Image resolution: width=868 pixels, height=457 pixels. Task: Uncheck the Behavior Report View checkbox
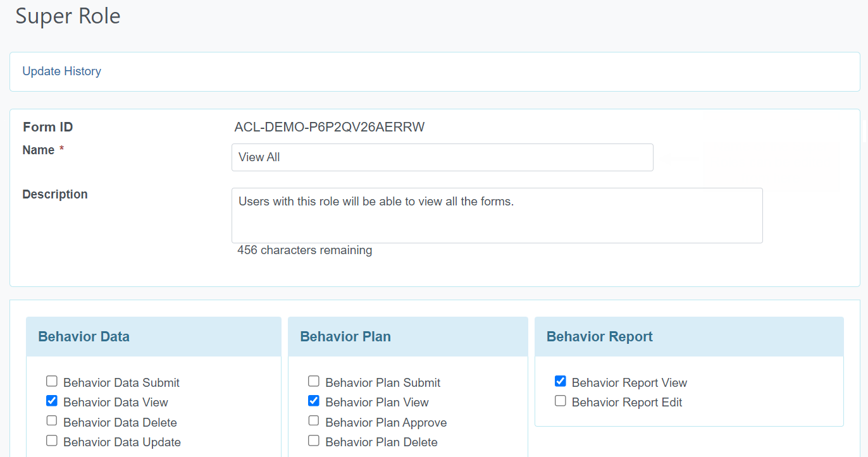point(561,381)
